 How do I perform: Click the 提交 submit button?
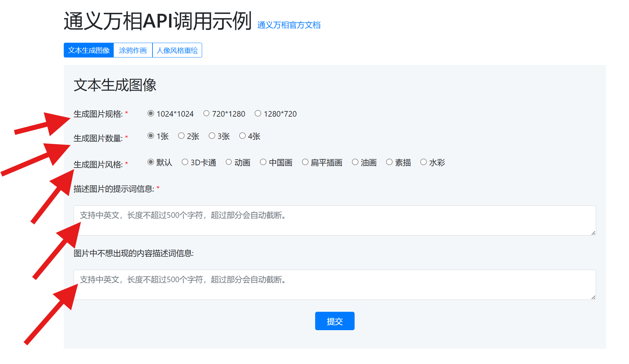[335, 321]
